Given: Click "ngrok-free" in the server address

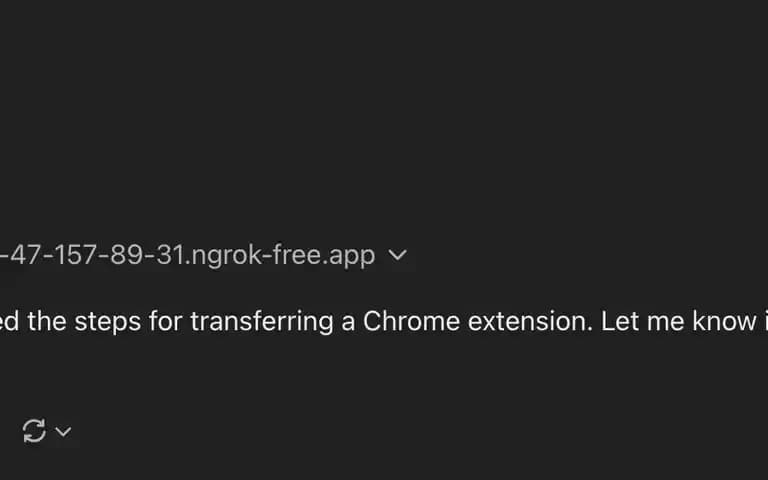Looking at the screenshot, I should click(x=256, y=255).
